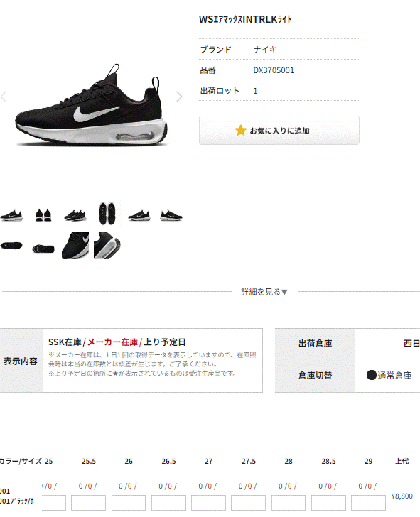
Task: Select the sixth reversed side-view thumbnail
Action: (x=171, y=215)
